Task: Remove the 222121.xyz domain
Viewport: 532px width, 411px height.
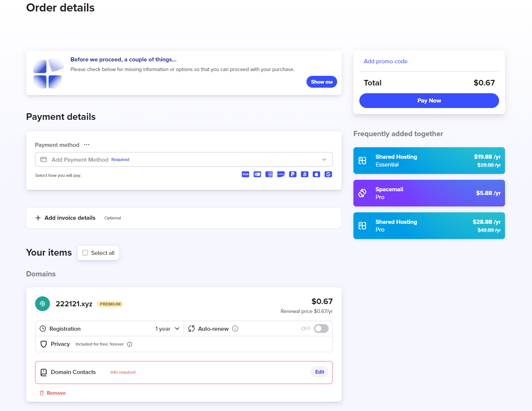Action: click(52, 393)
